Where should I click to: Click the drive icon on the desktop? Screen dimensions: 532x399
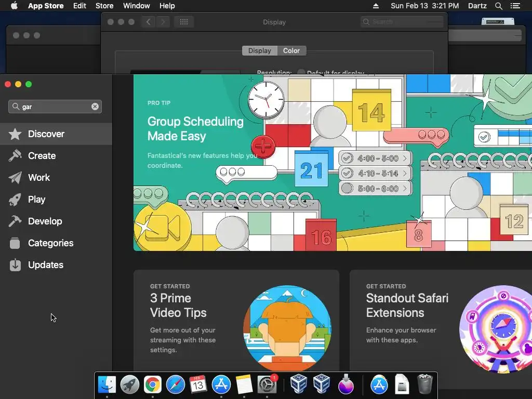pyautogui.click(x=498, y=21)
